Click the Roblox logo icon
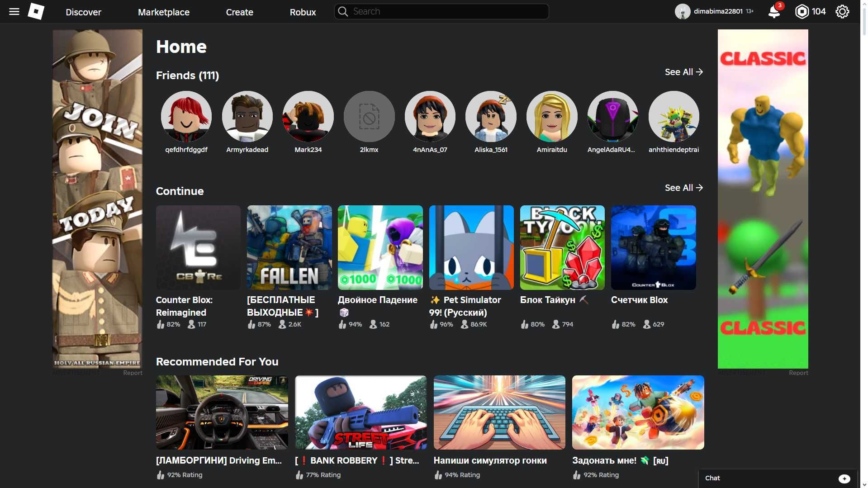Screen dimensions: 868x488 36,12
